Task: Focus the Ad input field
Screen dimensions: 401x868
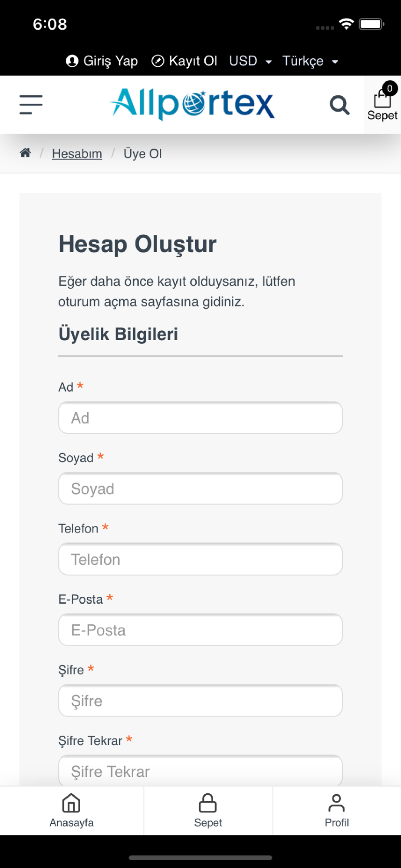Action: click(200, 418)
